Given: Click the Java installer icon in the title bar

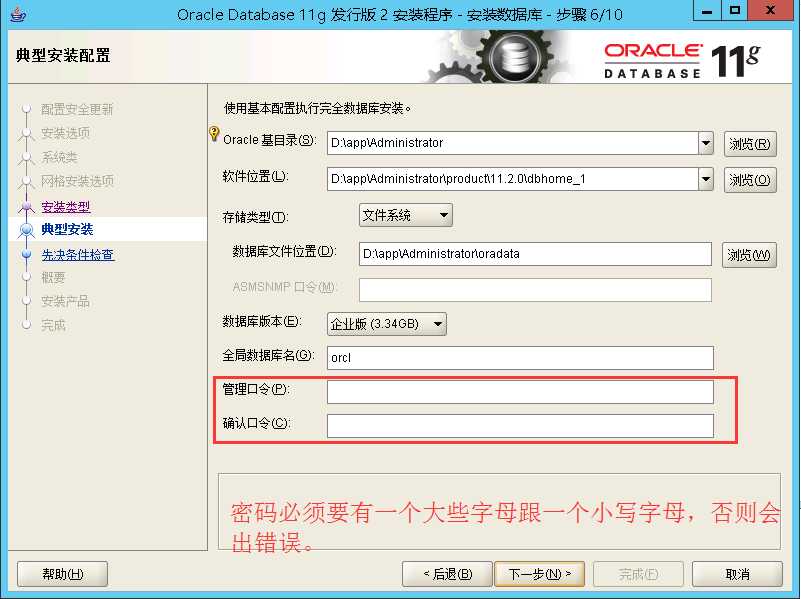Looking at the screenshot, I should (17, 13).
